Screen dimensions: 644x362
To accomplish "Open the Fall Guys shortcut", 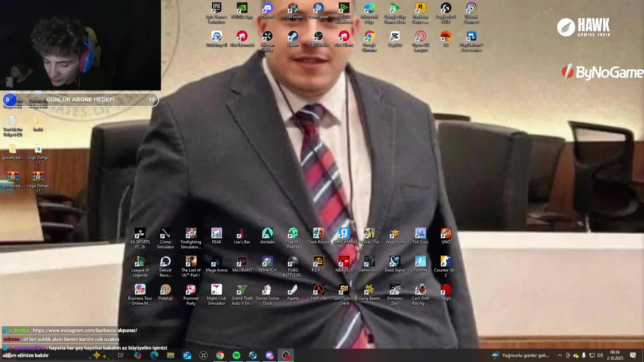I will pos(421,236).
